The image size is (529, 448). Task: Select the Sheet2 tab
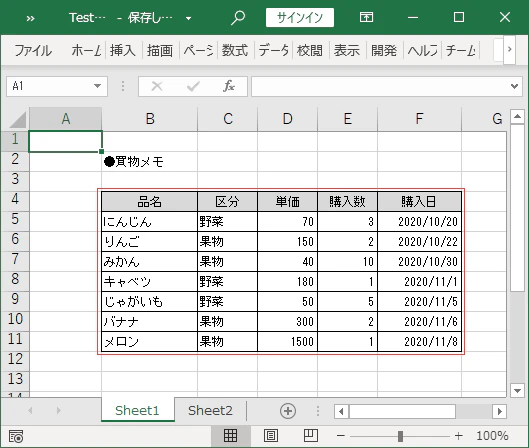click(210, 411)
